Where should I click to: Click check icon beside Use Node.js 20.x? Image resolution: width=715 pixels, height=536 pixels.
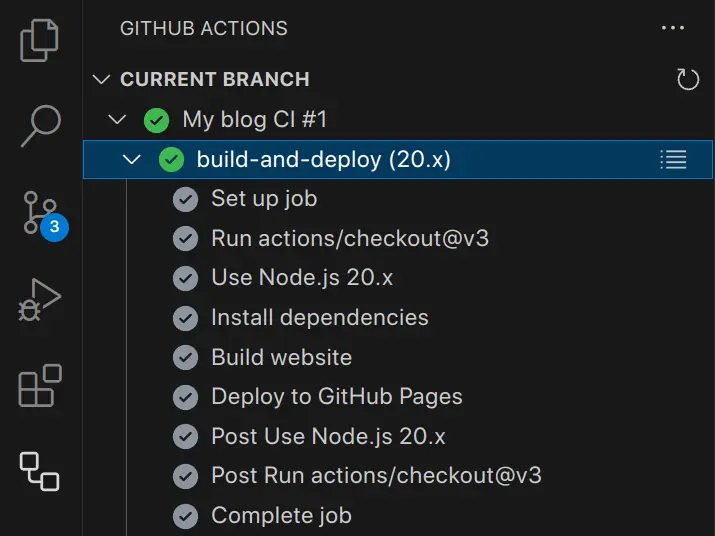[x=186, y=278]
